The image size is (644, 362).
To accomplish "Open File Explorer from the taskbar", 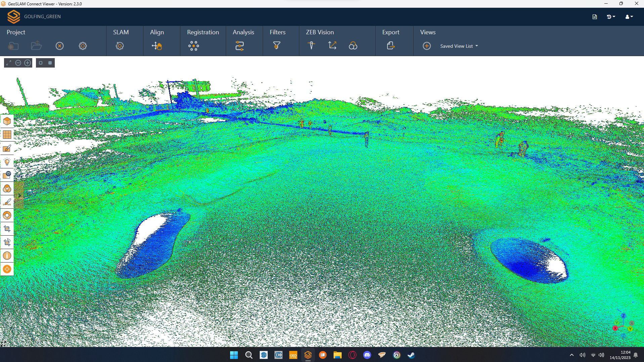I will [337, 355].
